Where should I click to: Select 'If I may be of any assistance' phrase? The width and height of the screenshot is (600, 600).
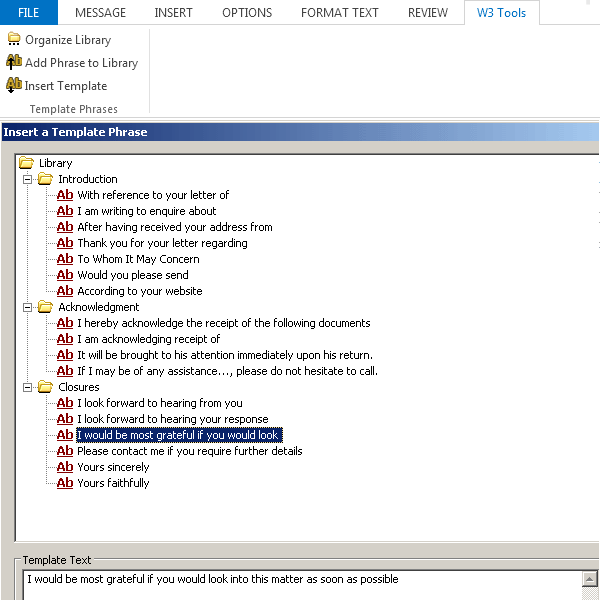[227, 371]
